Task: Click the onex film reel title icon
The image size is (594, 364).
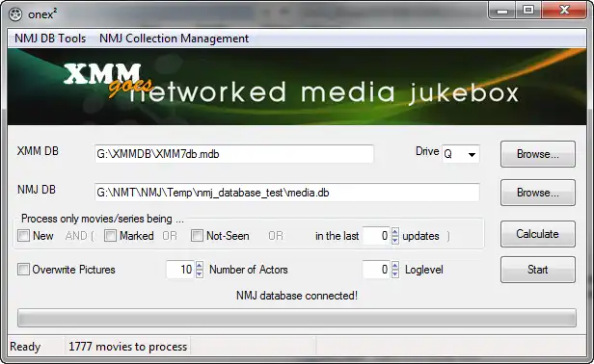Action: (15, 14)
